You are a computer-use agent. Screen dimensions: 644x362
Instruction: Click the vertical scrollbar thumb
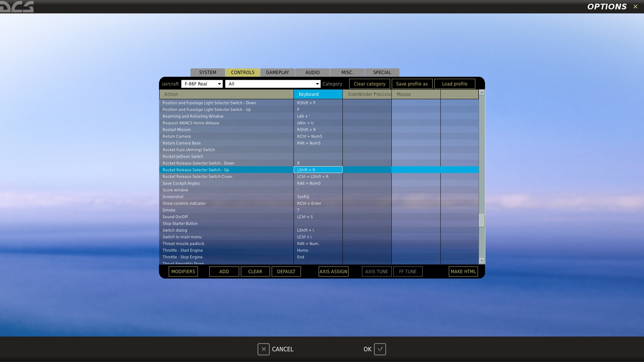[482, 221]
